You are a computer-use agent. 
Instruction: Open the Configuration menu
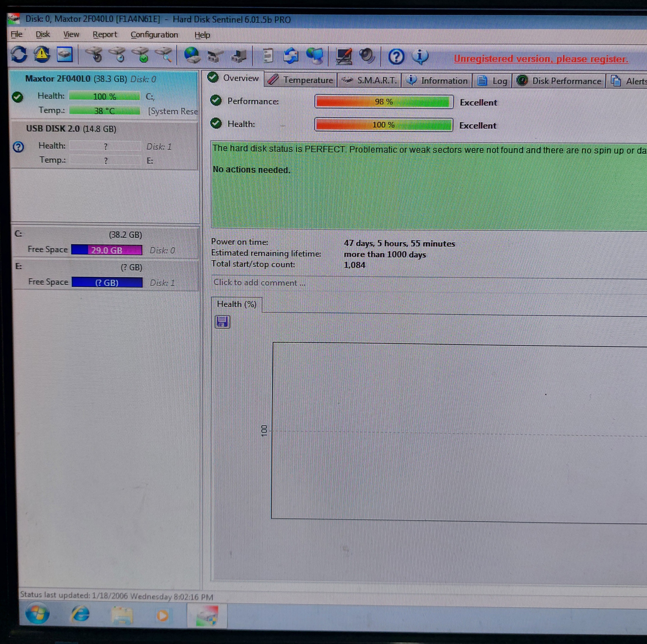[x=154, y=35]
